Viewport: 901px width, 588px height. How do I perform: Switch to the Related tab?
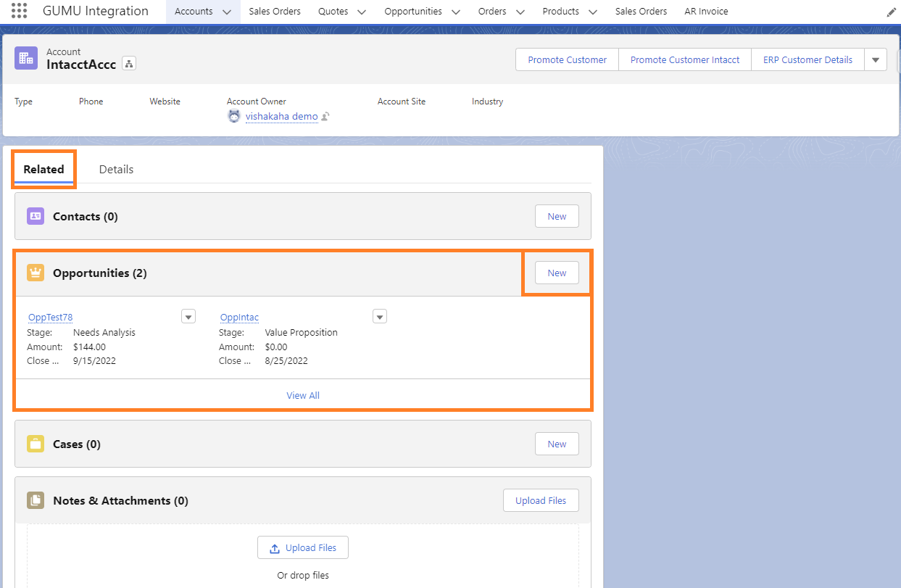[43, 170]
